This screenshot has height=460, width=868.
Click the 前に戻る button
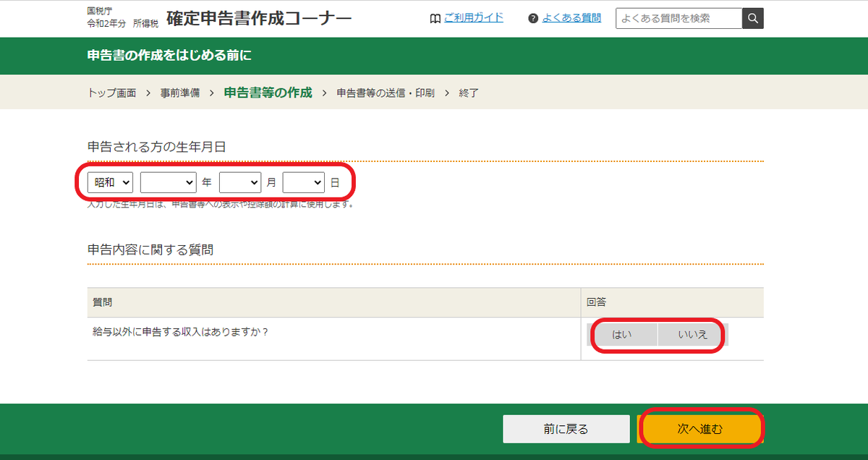(x=566, y=429)
